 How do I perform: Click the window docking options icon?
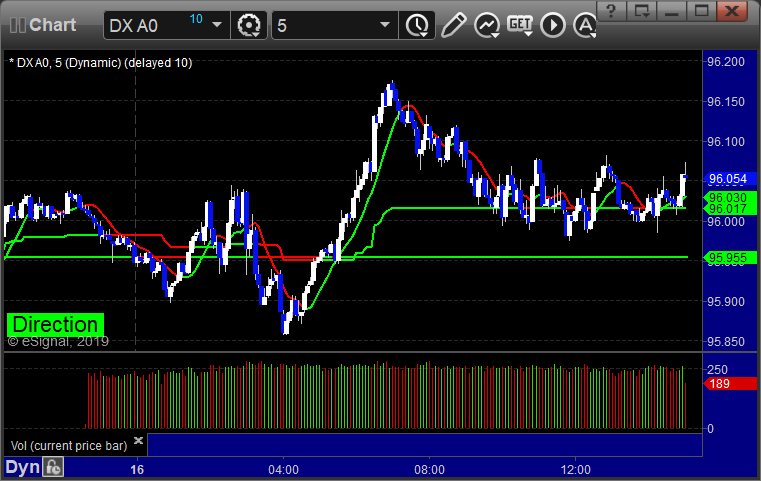tap(642, 11)
